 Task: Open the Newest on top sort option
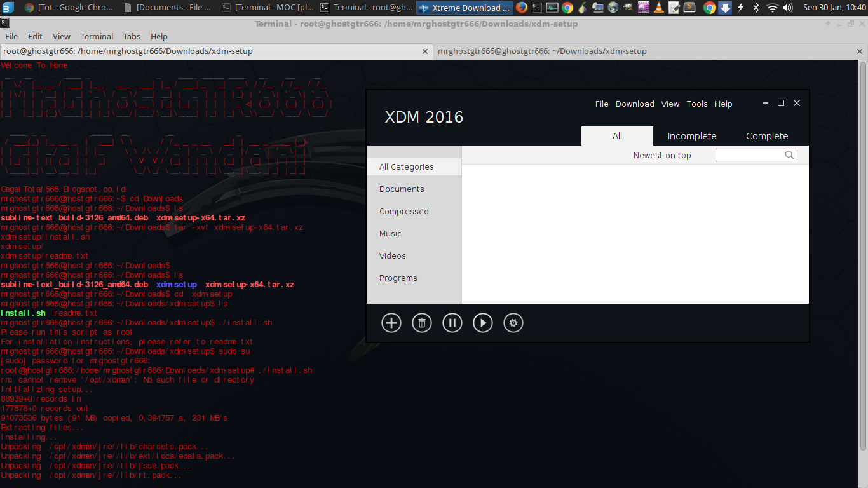pyautogui.click(x=662, y=155)
